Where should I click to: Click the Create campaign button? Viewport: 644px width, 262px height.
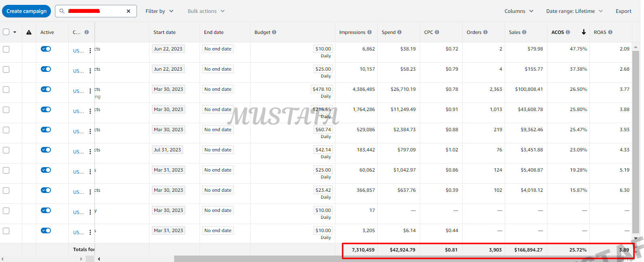pos(27,11)
